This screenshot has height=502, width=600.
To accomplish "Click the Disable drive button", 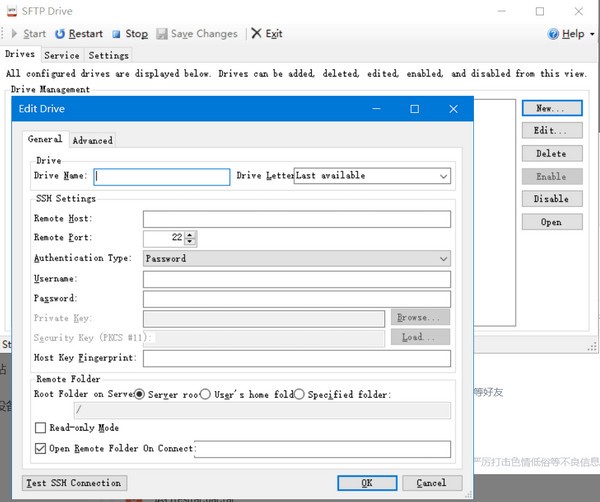I will 552,199.
